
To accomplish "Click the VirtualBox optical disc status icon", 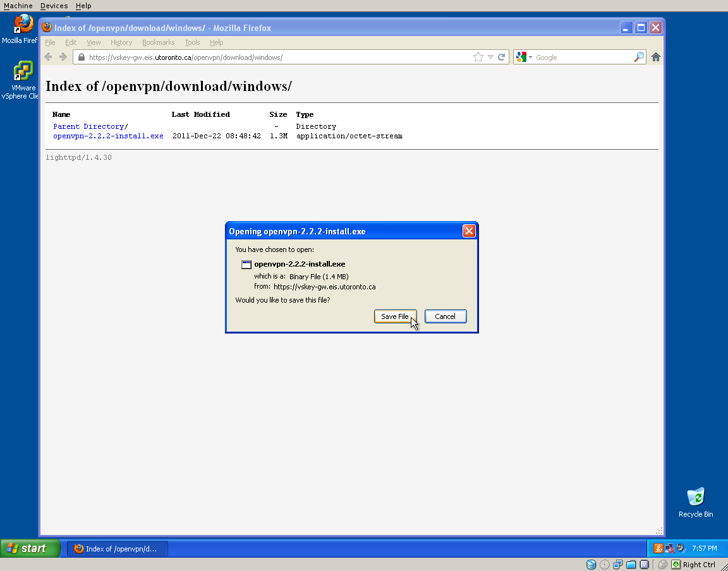I will tap(605, 565).
